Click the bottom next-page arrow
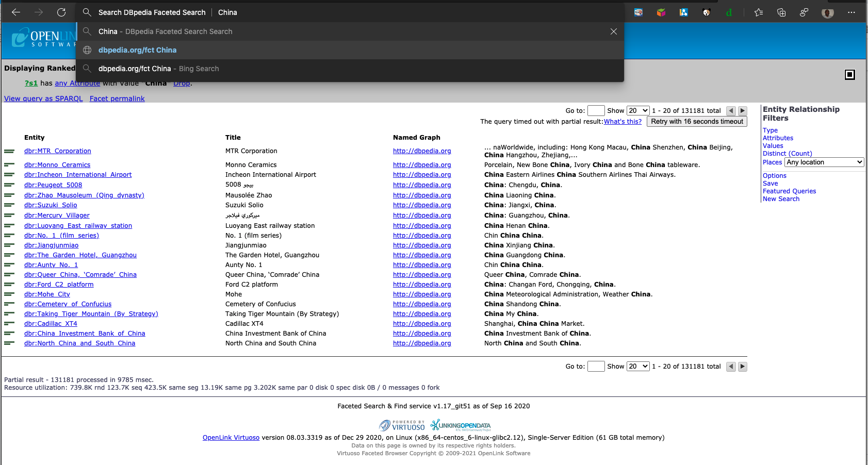Screen dimensions: 868x465 (743, 367)
